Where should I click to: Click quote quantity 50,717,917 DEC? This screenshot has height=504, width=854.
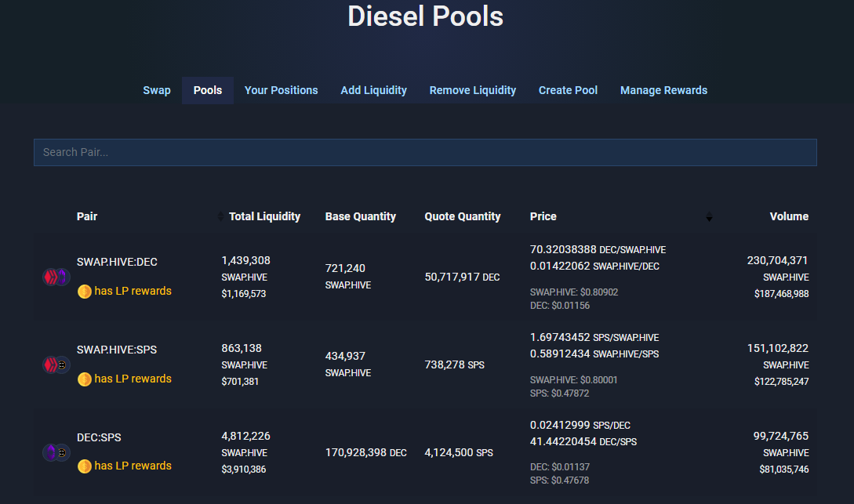(462, 277)
